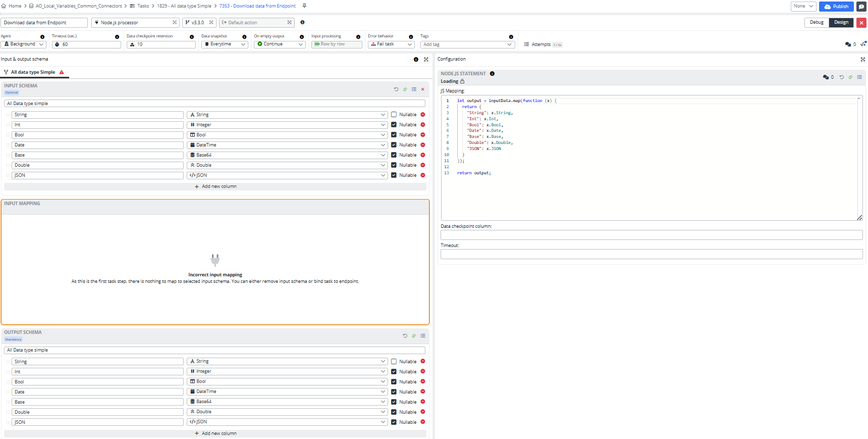868x439 pixels.
Task: Change the input Double column type dropdown
Action: click(x=287, y=165)
